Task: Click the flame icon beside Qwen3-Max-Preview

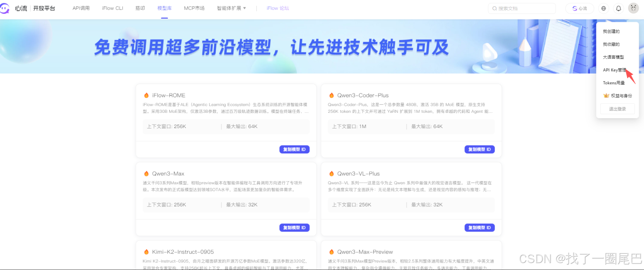Action: click(331, 252)
